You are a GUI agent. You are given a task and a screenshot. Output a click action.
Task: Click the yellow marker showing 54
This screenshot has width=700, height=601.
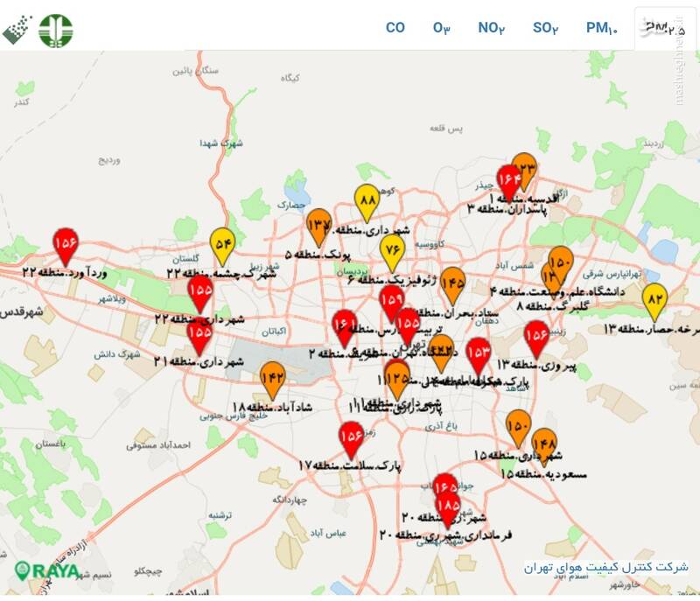click(223, 244)
